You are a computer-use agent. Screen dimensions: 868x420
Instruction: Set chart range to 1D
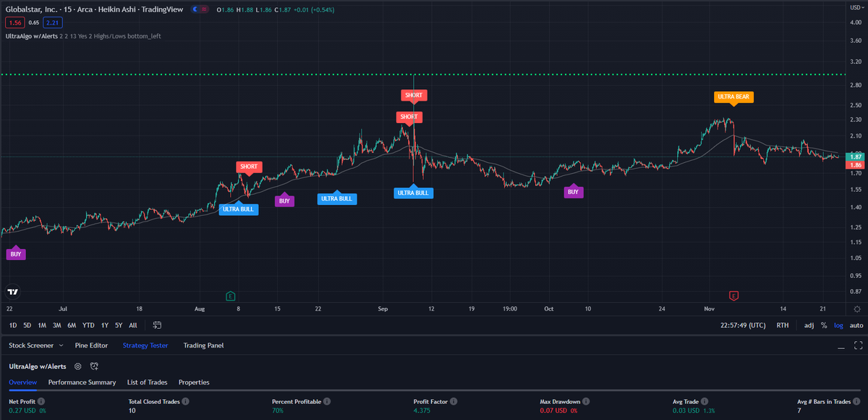coord(13,325)
